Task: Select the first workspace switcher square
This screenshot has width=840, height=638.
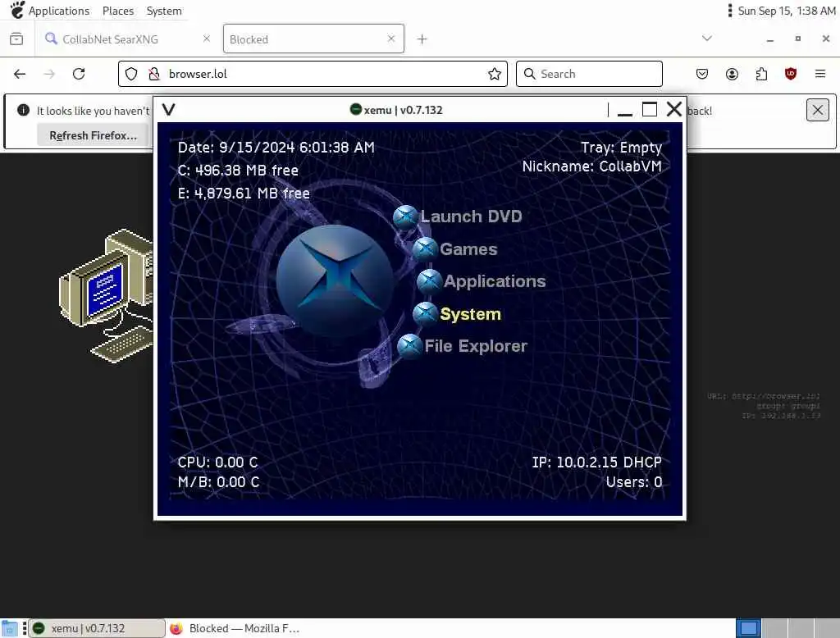Action: (x=748, y=628)
